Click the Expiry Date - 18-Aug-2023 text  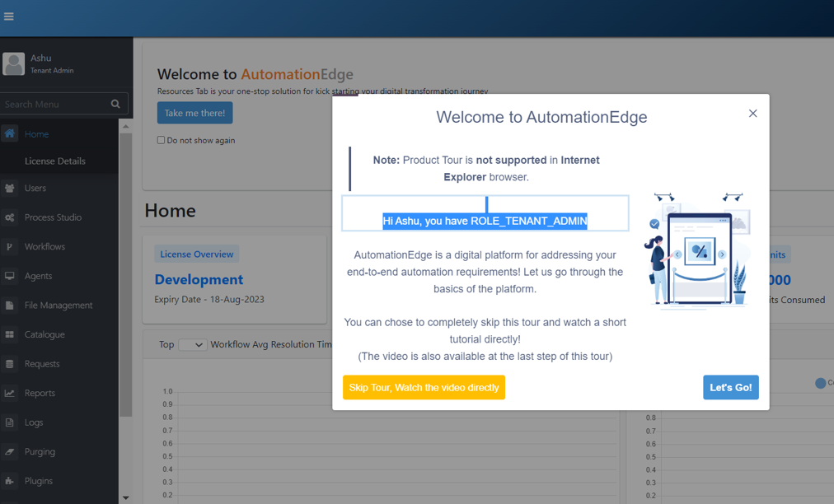coord(209,299)
